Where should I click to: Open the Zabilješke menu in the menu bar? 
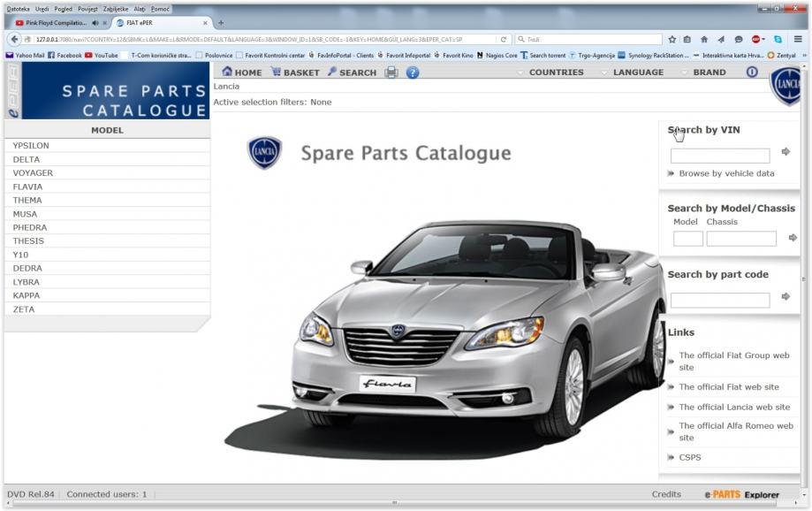click(x=116, y=9)
